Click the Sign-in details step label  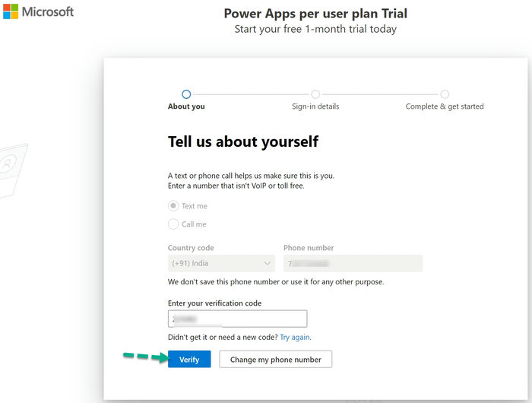315,106
